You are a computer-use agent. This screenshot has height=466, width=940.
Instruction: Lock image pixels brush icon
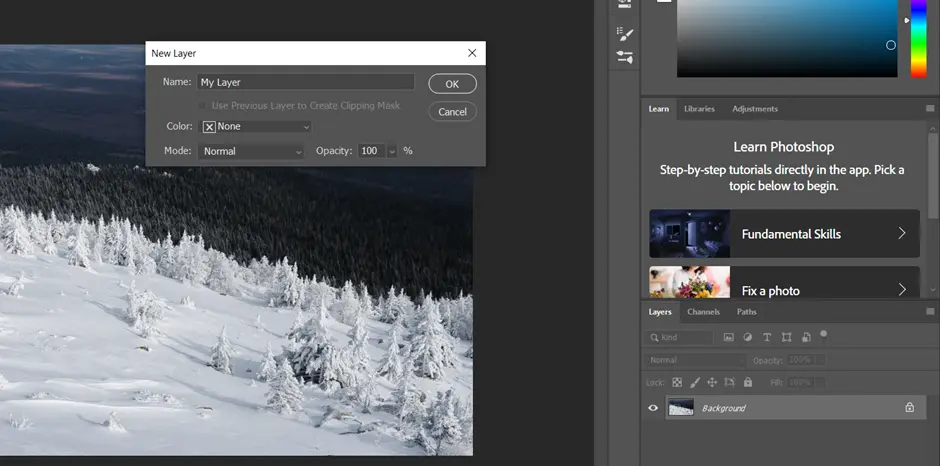click(695, 382)
